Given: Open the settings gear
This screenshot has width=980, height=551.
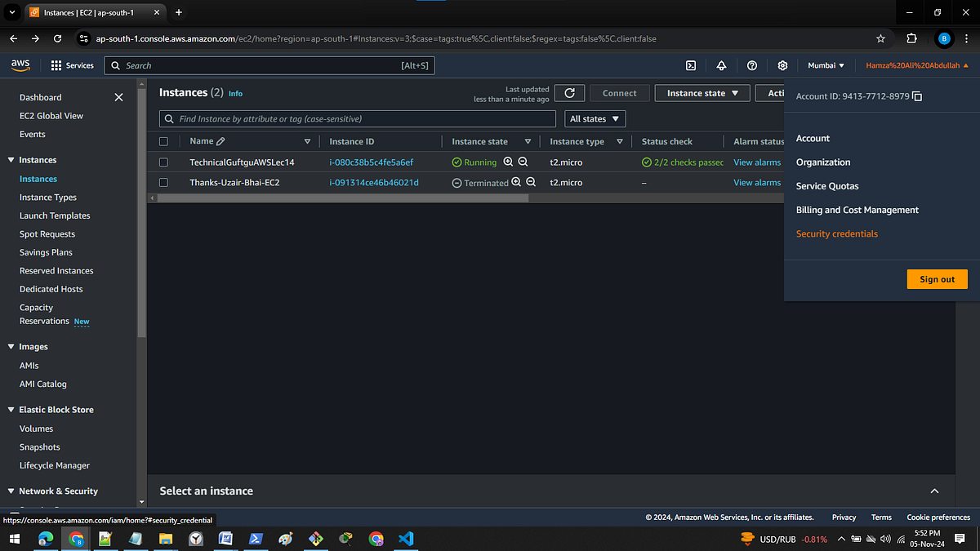Looking at the screenshot, I should coord(782,65).
